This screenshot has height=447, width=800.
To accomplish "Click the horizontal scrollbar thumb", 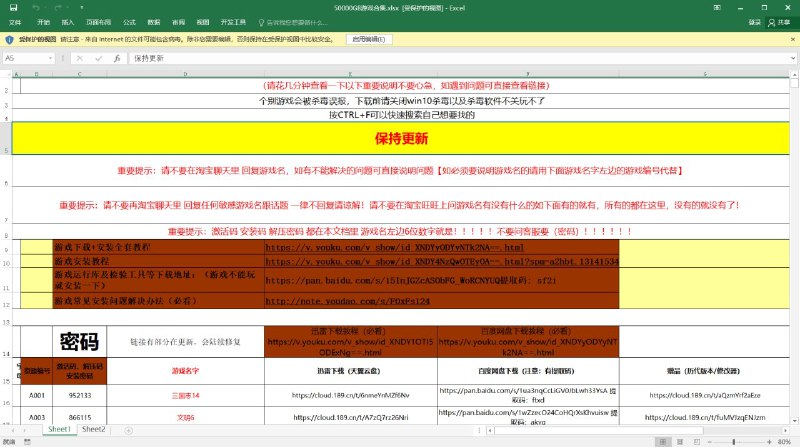I will coord(598,431).
